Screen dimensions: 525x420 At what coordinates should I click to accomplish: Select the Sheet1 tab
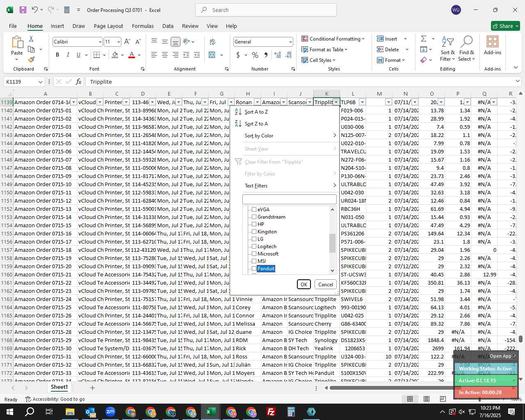point(59,387)
